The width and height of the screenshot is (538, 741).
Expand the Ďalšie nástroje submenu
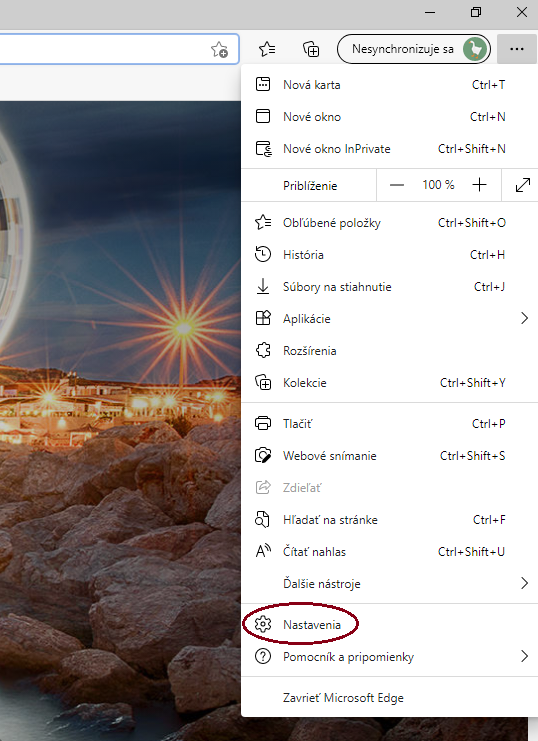point(390,583)
